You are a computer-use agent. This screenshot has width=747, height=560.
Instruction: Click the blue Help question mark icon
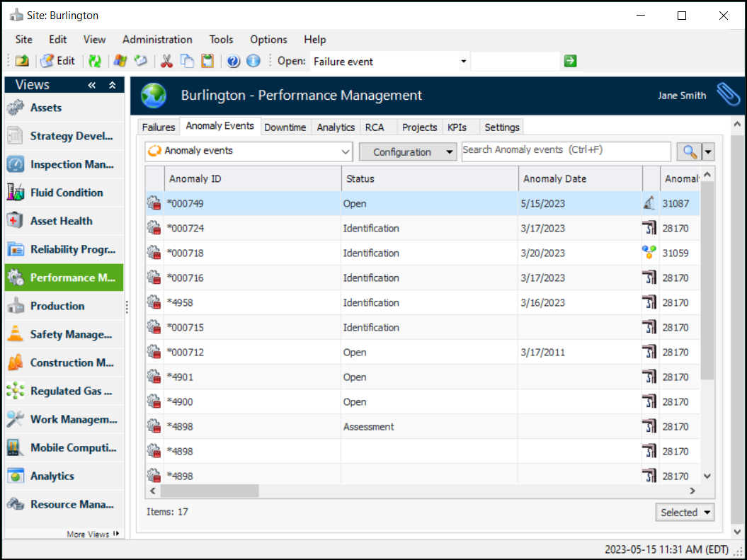(x=233, y=62)
